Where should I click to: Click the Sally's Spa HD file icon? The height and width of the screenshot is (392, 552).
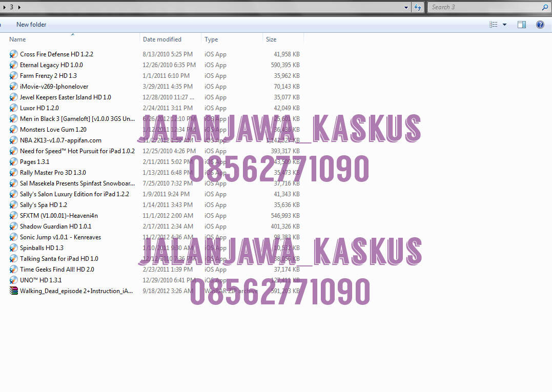pyautogui.click(x=13, y=205)
